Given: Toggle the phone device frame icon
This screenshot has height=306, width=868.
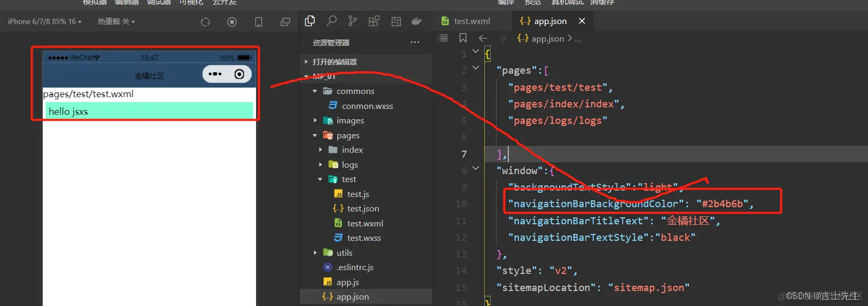Looking at the screenshot, I should click(259, 22).
